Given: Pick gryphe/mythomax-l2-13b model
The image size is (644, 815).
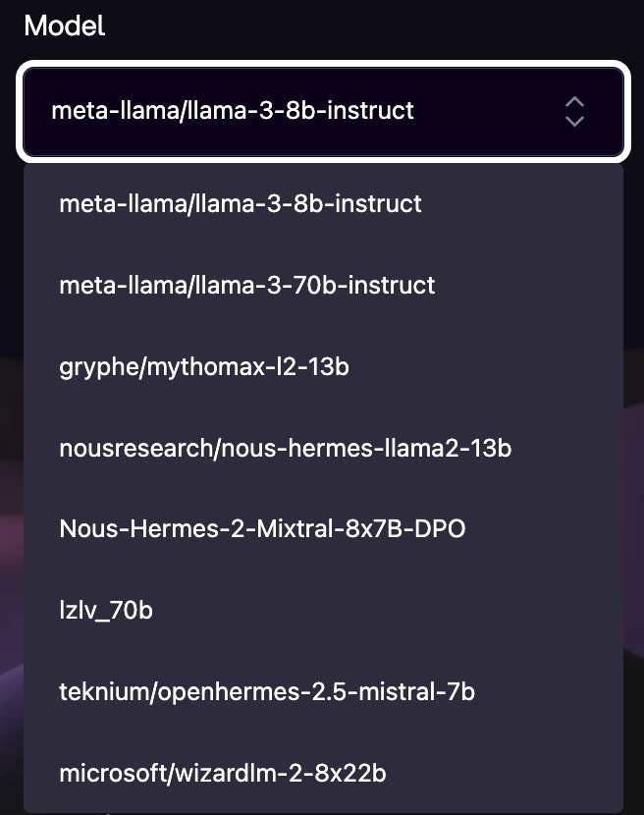Looking at the screenshot, I should 204,367.
